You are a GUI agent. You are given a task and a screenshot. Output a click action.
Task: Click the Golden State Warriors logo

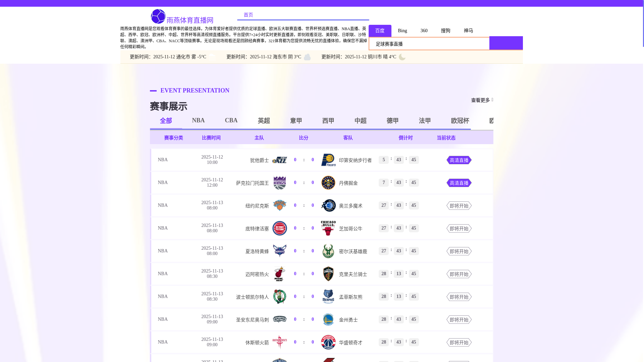328,319
